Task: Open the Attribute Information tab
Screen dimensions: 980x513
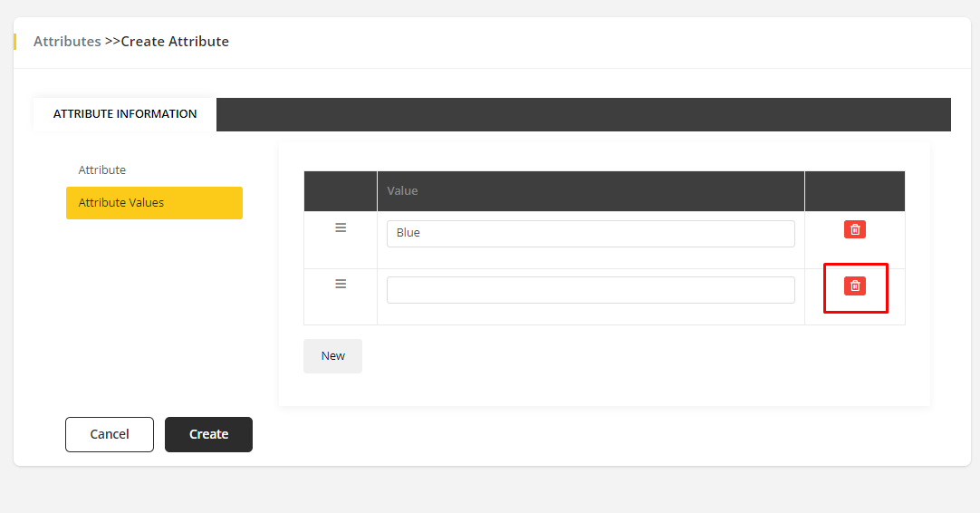Action: (125, 114)
